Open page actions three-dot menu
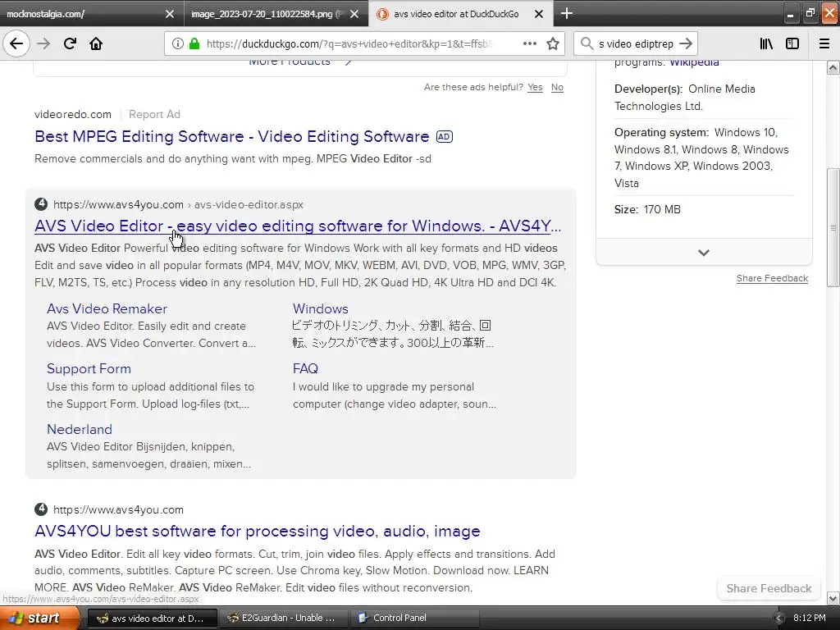 (529, 43)
